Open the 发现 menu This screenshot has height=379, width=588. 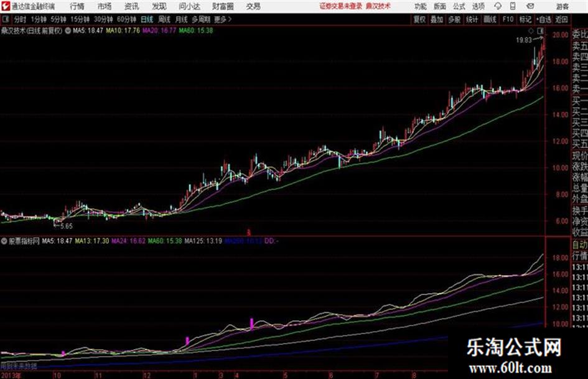point(159,6)
